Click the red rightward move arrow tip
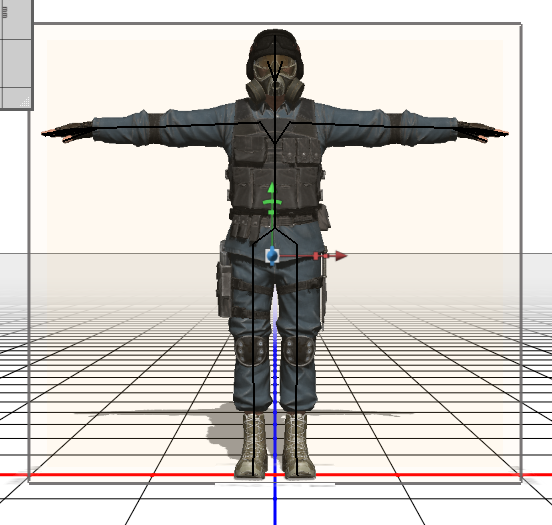 click(341, 256)
